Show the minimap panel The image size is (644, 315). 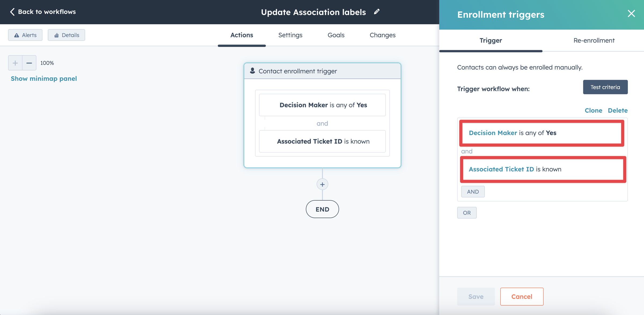pyautogui.click(x=43, y=78)
